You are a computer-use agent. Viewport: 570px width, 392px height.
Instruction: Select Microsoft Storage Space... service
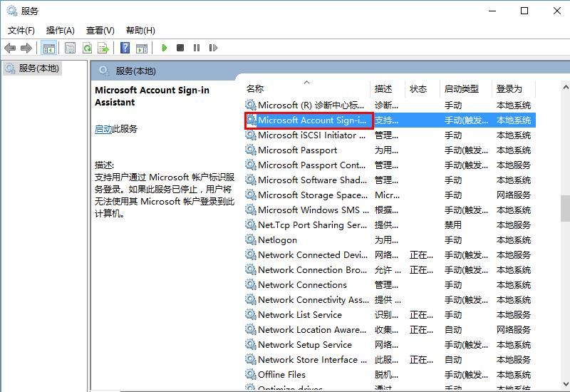pyautogui.click(x=390, y=195)
